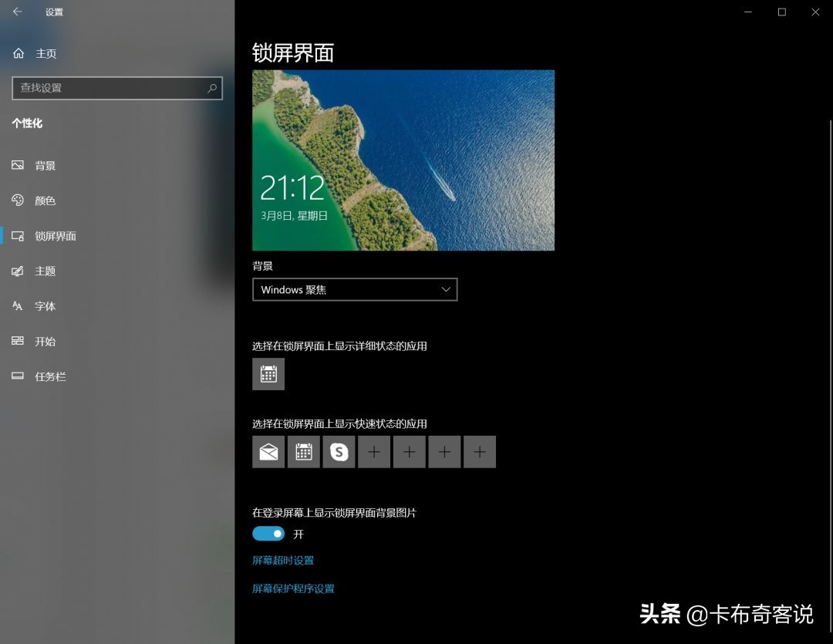Click the 背景 picture icon in sidebar

pos(18,165)
